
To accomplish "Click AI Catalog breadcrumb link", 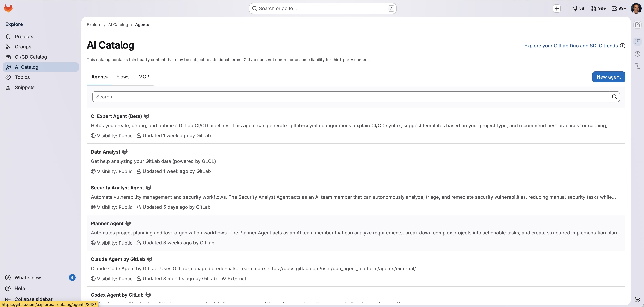I will pyautogui.click(x=118, y=24).
